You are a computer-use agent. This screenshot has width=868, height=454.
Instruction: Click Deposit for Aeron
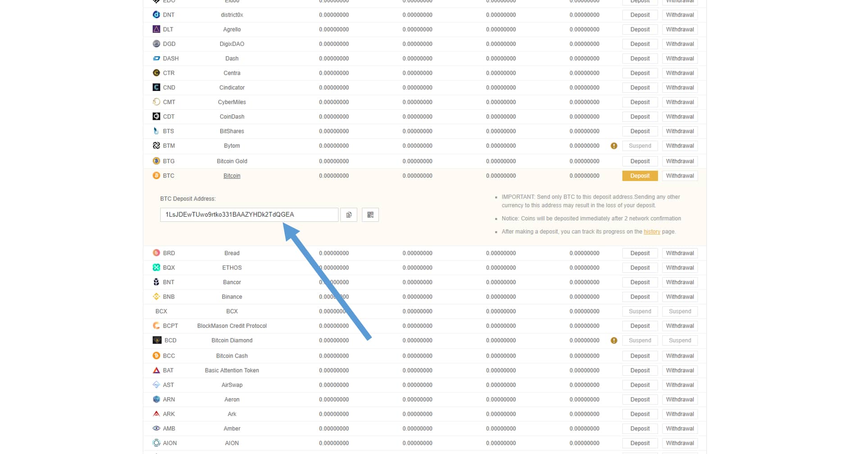click(640, 400)
